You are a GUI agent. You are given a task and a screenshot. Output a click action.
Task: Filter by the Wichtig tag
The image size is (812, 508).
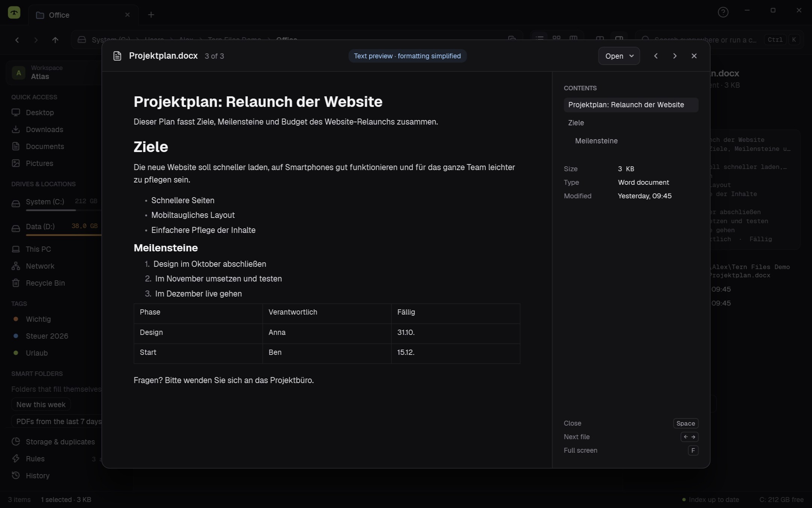pos(54,319)
